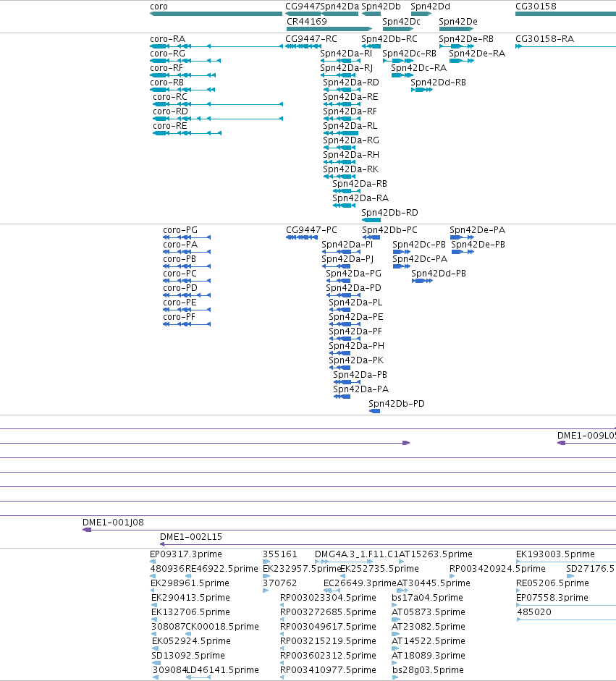Click protein CG9447-PC
This screenshot has width=616, height=681.
tap(311, 230)
